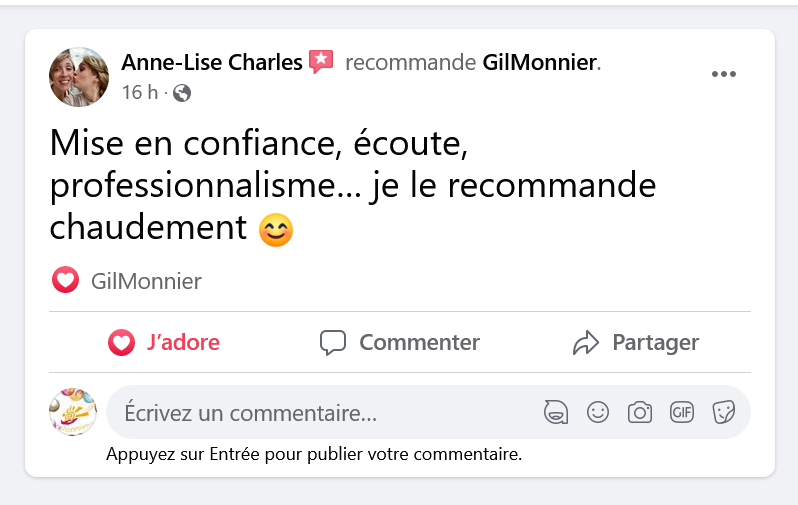The height and width of the screenshot is (505, 798).
Task: Share the post with Partager
Action: (x=635, y=343)
